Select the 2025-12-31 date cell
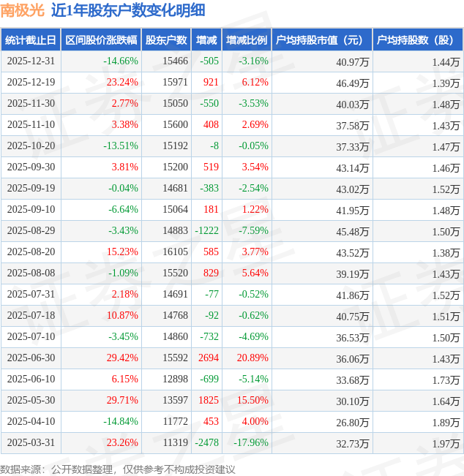464x476 pixels. pyautogui.click(x=31, y=61)
